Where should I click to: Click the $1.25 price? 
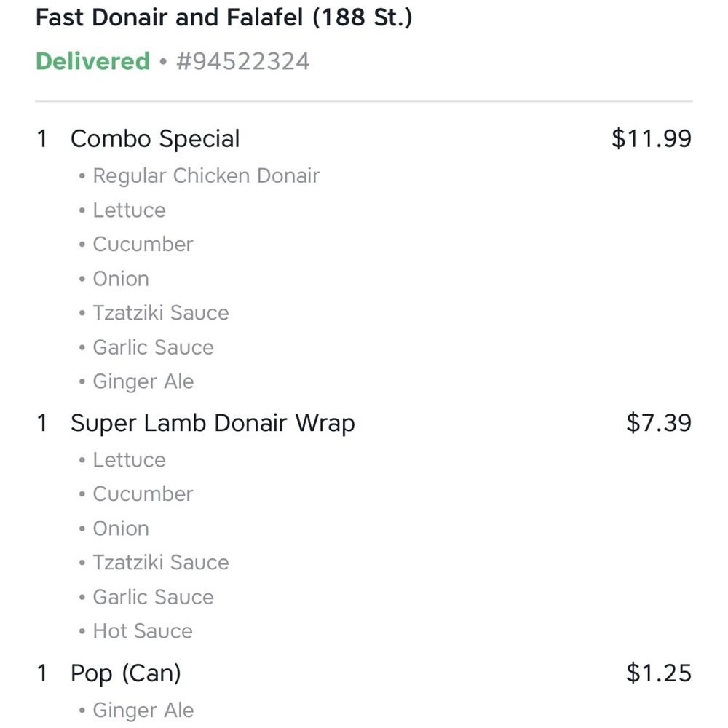659,673
